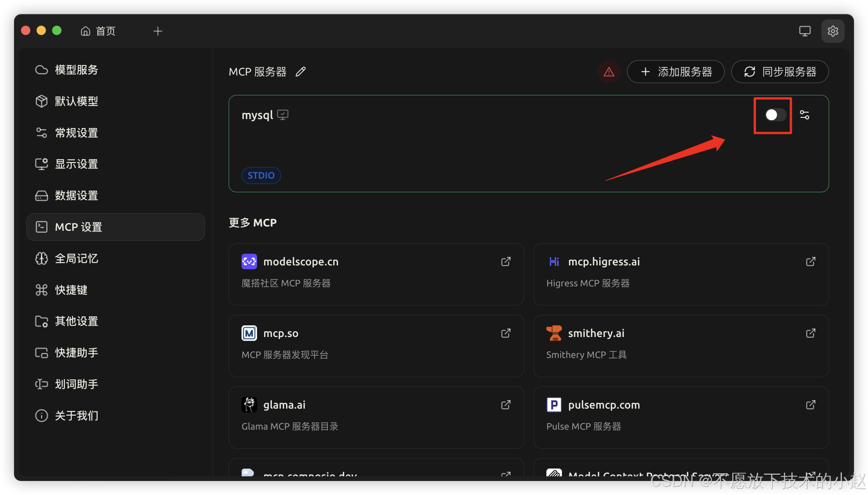Click the mcp.so card title
The width and height of the screenshot is (868, 495).
(281, 334)
